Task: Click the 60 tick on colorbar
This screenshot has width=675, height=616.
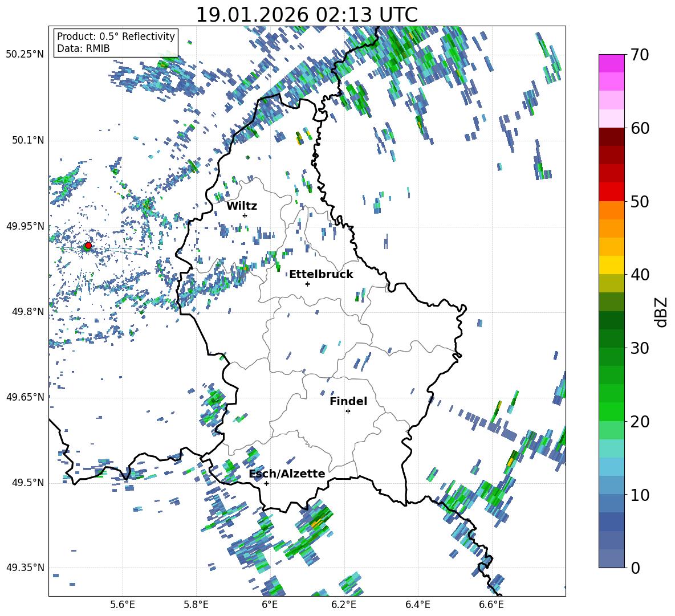Action: click(640, 128)
